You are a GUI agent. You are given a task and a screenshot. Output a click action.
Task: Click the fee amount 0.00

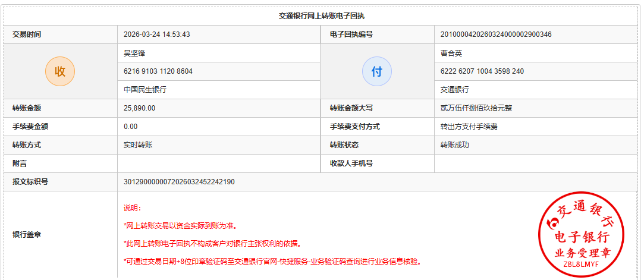click(130, 127)
